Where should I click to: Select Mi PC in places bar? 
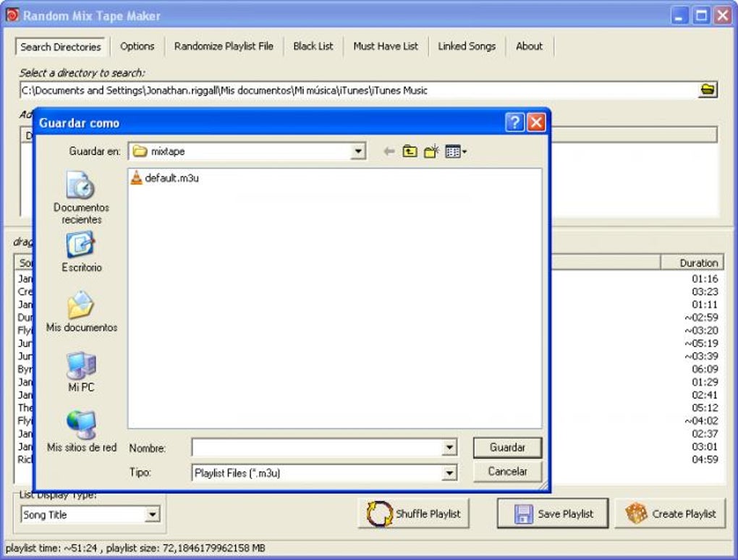(x=81, y=372)
